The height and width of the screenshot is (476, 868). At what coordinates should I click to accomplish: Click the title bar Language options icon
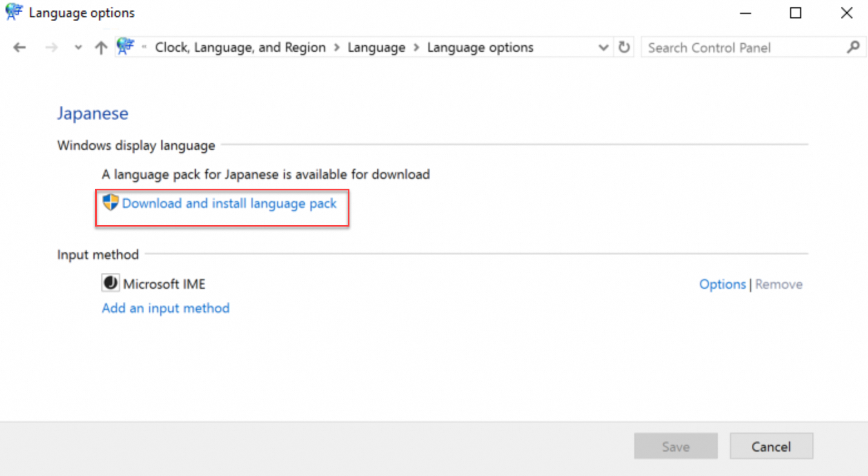coord(14,12)
